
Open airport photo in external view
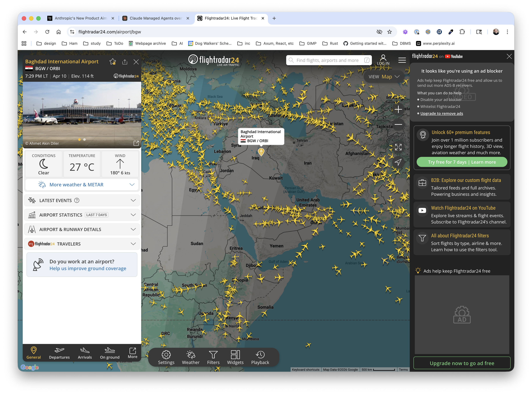[136, 143]
